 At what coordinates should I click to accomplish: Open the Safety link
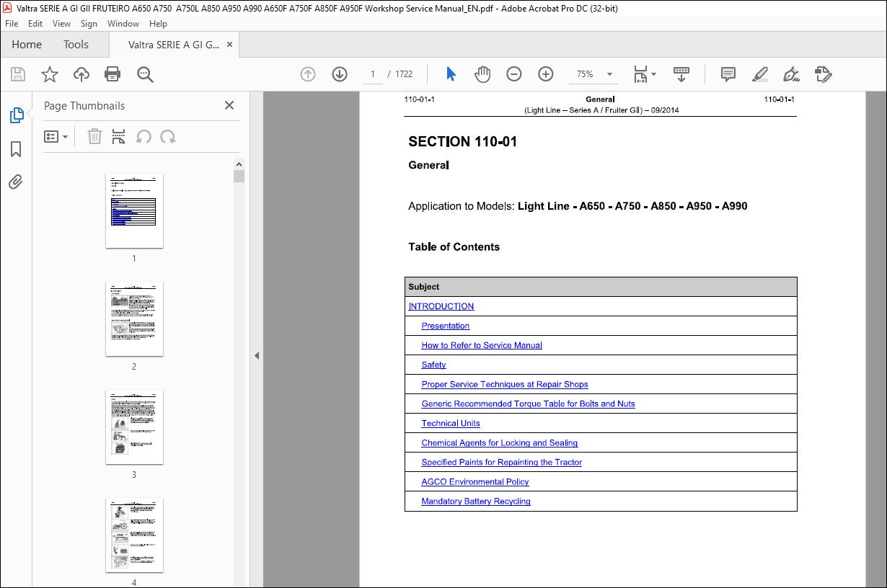click(433, 365)
